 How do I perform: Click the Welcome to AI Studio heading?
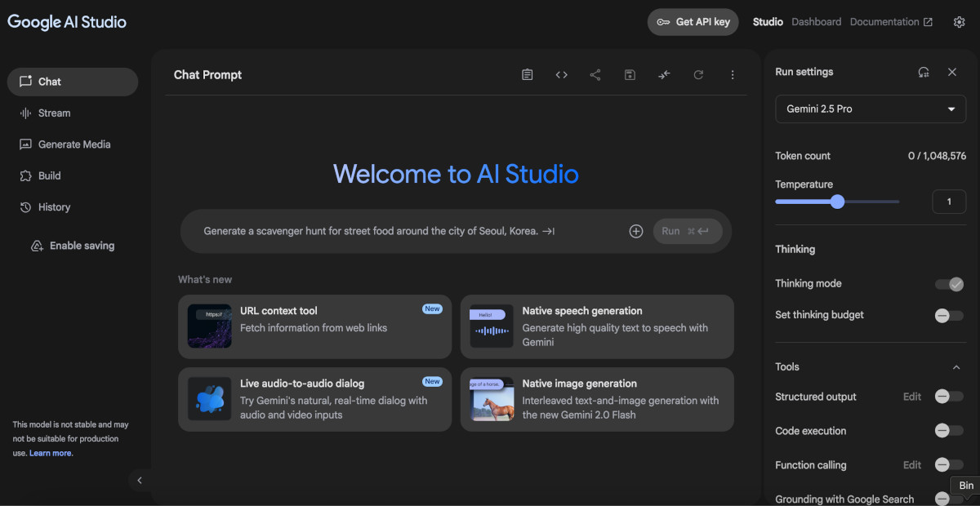pos(456,174)
